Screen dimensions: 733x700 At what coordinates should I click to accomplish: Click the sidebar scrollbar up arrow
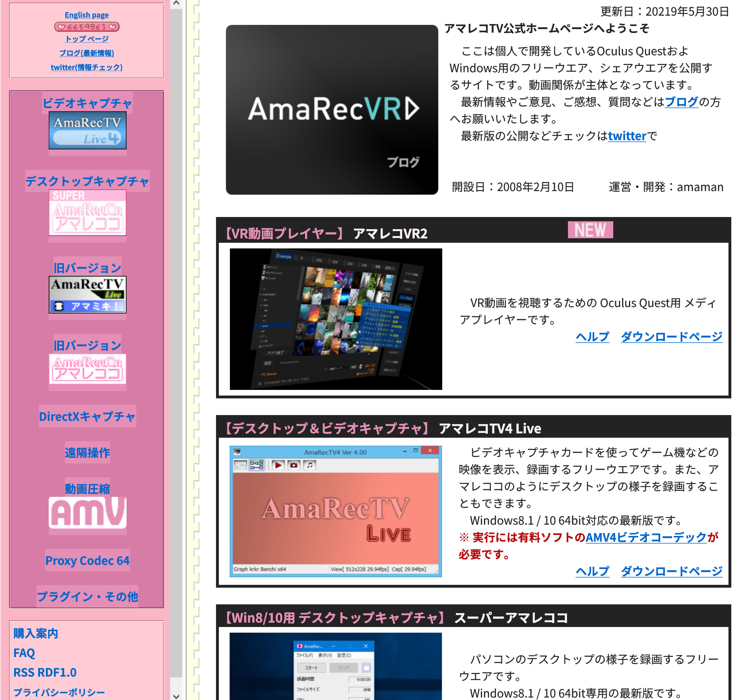[176, 4]
